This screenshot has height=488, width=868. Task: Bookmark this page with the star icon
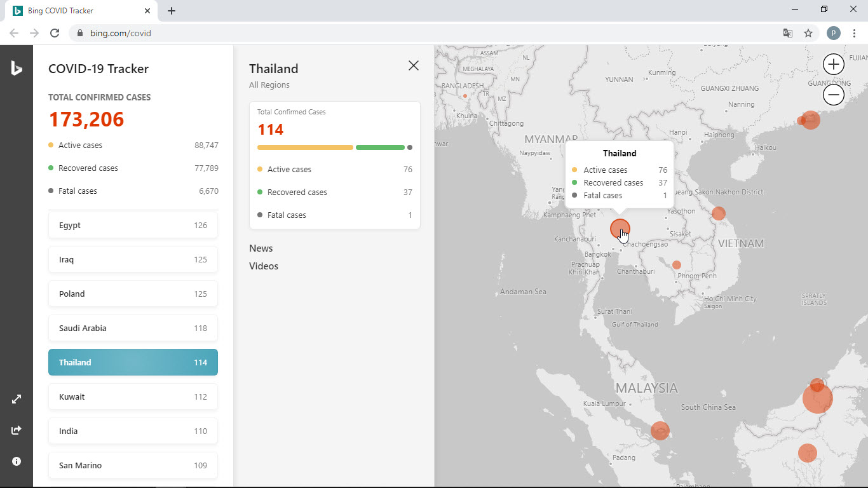click(x=808, y=33)
